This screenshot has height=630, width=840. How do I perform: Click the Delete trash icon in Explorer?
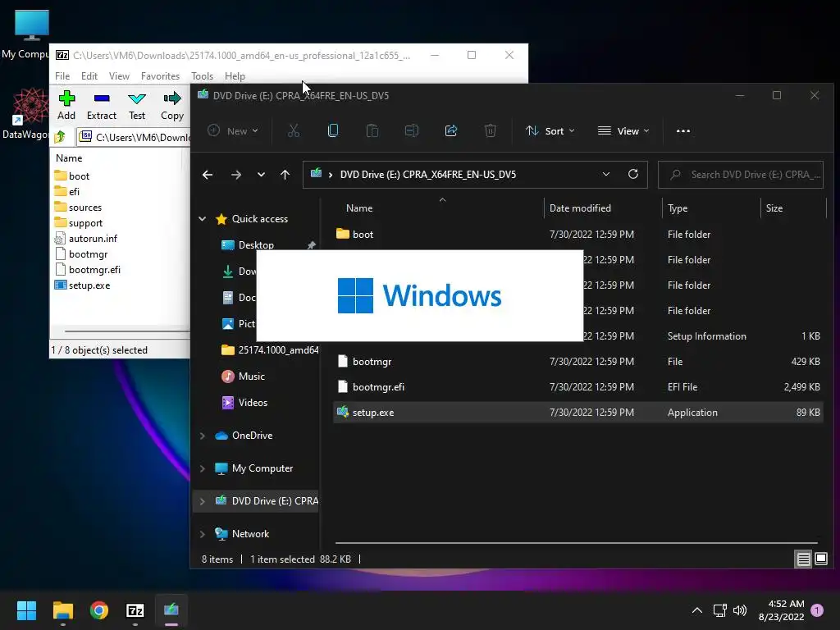[x=491, y=130]
